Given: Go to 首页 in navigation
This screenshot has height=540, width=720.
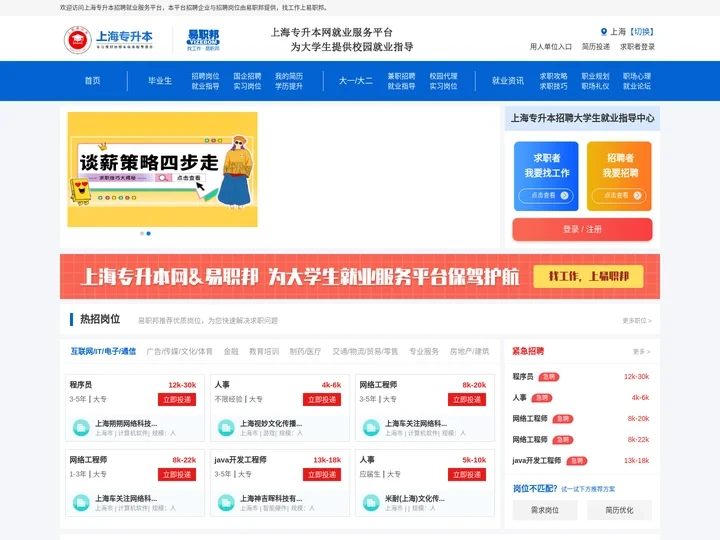Looking at the screenshot, I should (x=92, y=80).
